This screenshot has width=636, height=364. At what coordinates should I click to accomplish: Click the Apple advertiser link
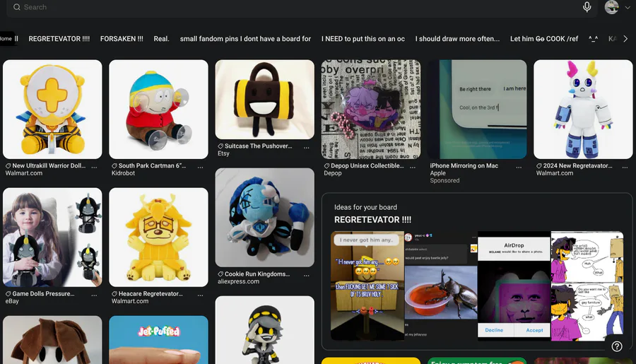(437, 173)
